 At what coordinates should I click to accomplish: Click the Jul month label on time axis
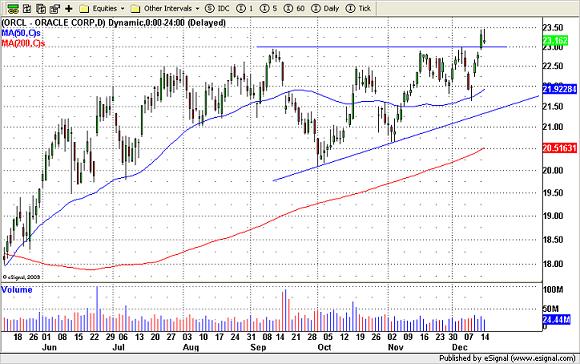pos(118,347)
